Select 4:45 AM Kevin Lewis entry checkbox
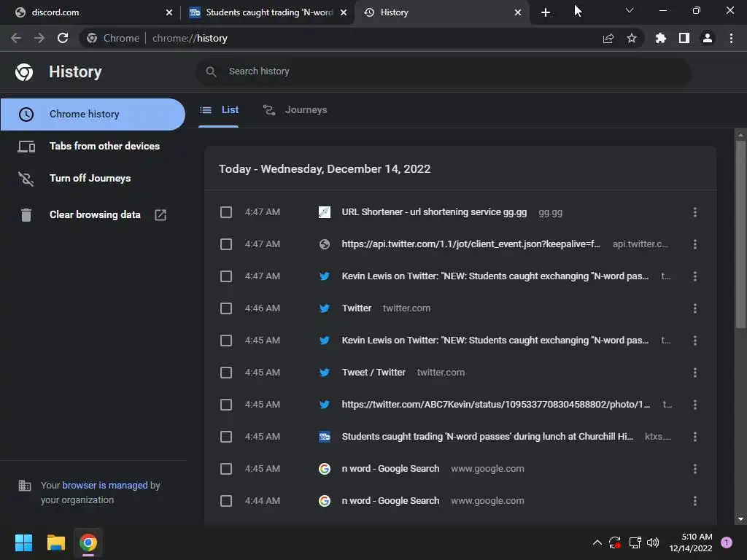Screen dimensions: 747x560 pyautogui.click(x=226, y=341)
